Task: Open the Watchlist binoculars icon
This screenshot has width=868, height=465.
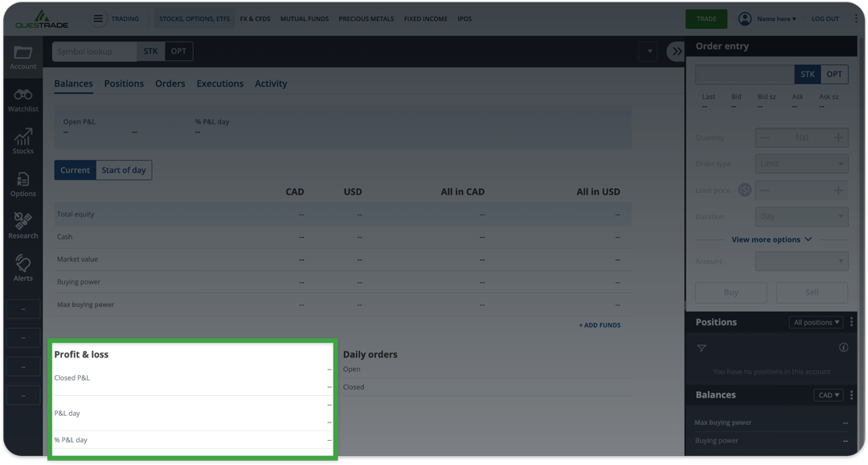Action: coord(23,100)
